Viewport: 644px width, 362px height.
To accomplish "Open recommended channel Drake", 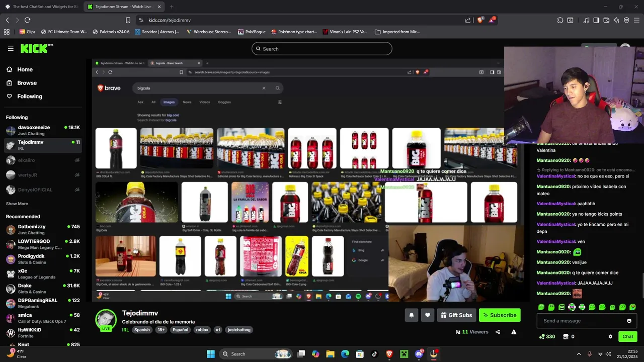I will tap(43, 289).
